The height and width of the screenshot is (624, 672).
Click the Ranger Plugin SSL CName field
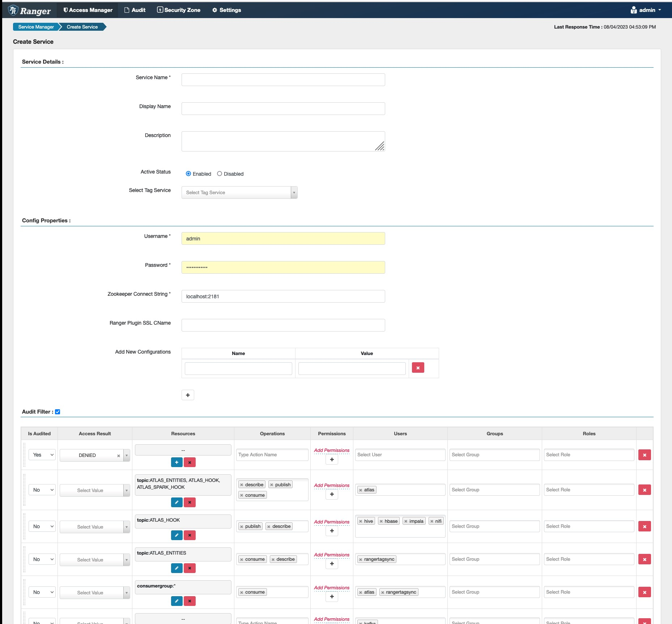(x=283, y=325)
